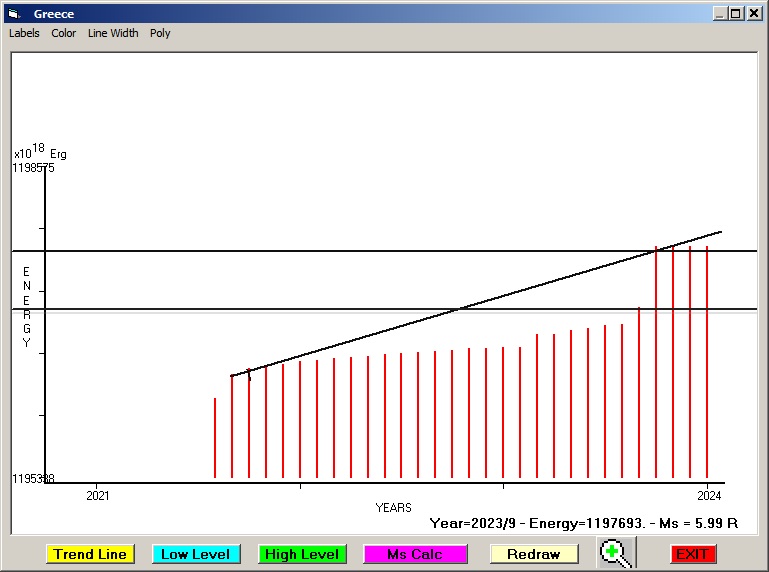Screen dimensions: 769x572
Task: Open the Labels menu
Action: click(24, 33)
